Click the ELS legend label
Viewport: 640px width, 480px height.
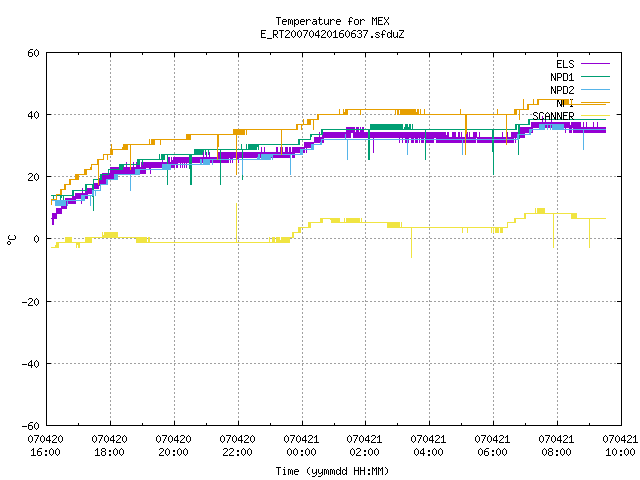(565, 64)
